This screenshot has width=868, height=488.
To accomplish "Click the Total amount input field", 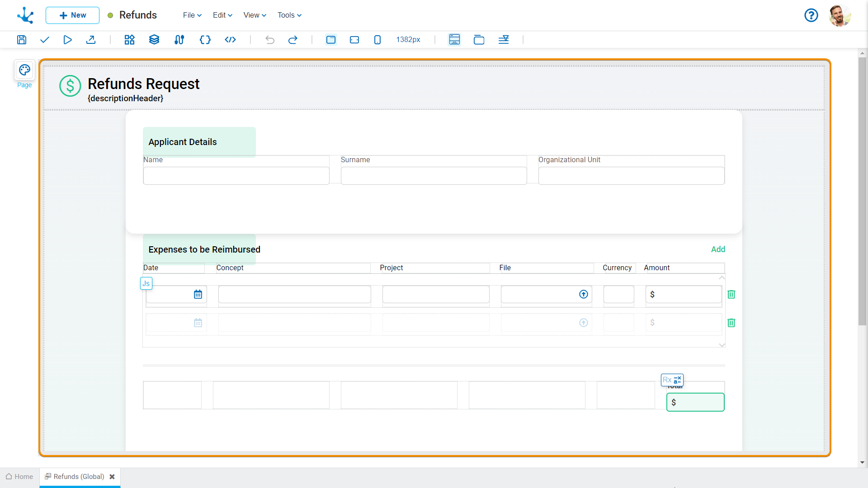I will (x=695, y=402).
